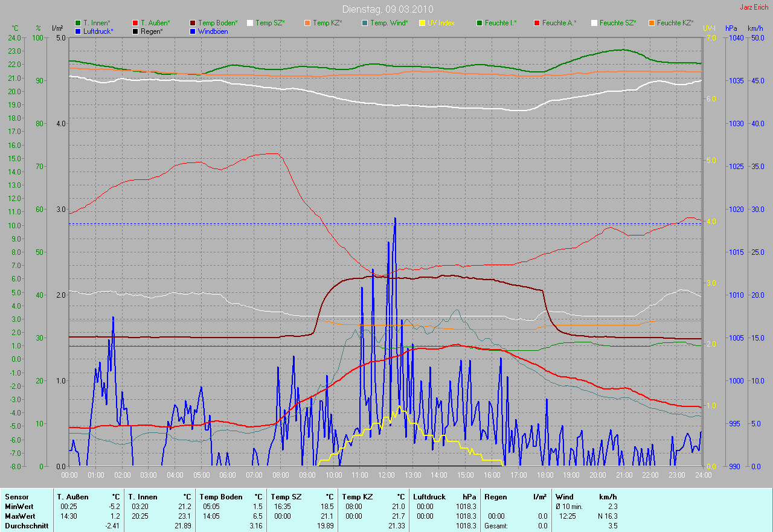Click the chart title Dienstag, 09.03.2010
Viewport: 773px width, 532px height.
[387, 9]
